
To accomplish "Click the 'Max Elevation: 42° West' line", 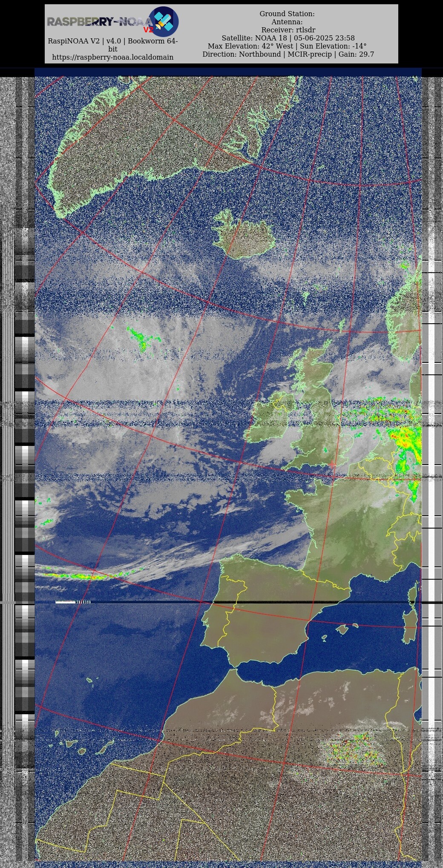I will click(287, 46).
